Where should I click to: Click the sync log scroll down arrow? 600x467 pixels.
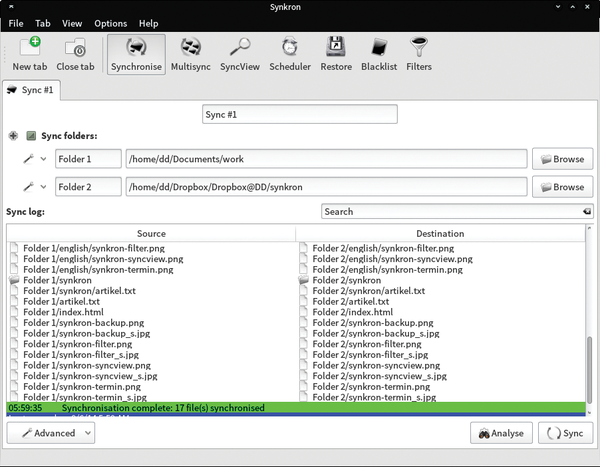tap(590, 412)
